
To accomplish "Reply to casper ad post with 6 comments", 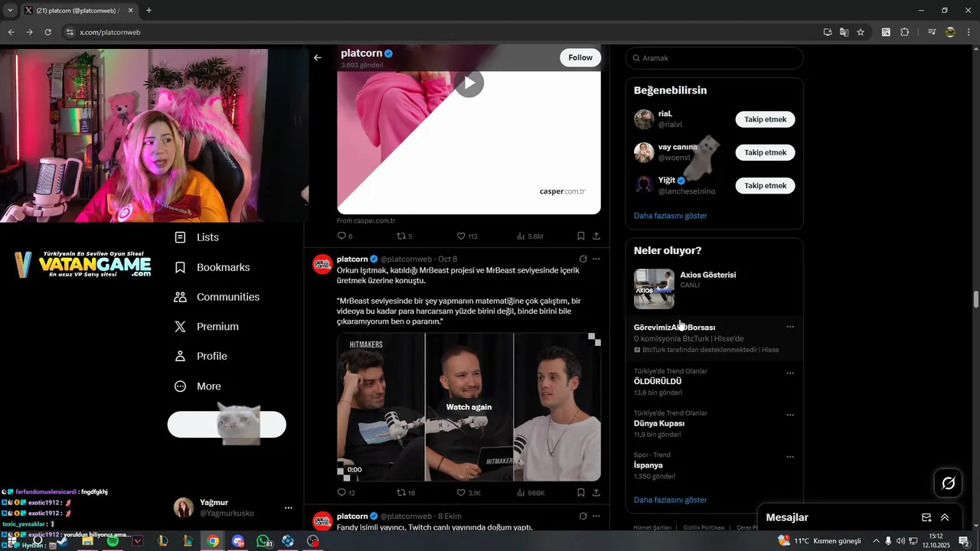I will click(345, 236).
